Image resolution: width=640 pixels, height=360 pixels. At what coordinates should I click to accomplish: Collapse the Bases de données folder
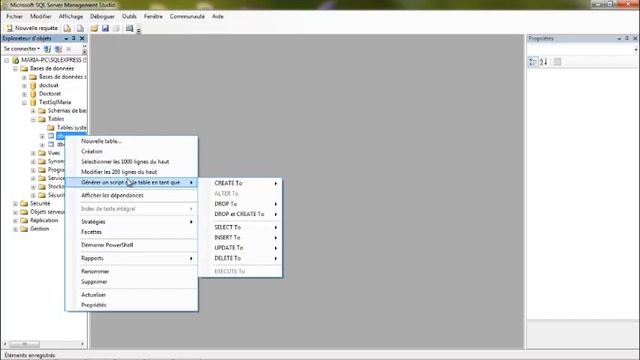[16, 69]
